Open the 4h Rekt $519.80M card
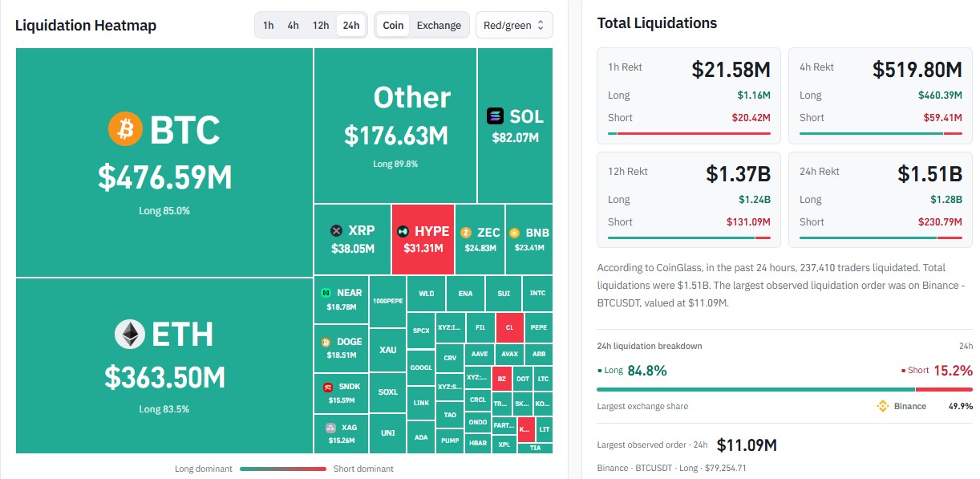980x479 pixels. [881, 95]
